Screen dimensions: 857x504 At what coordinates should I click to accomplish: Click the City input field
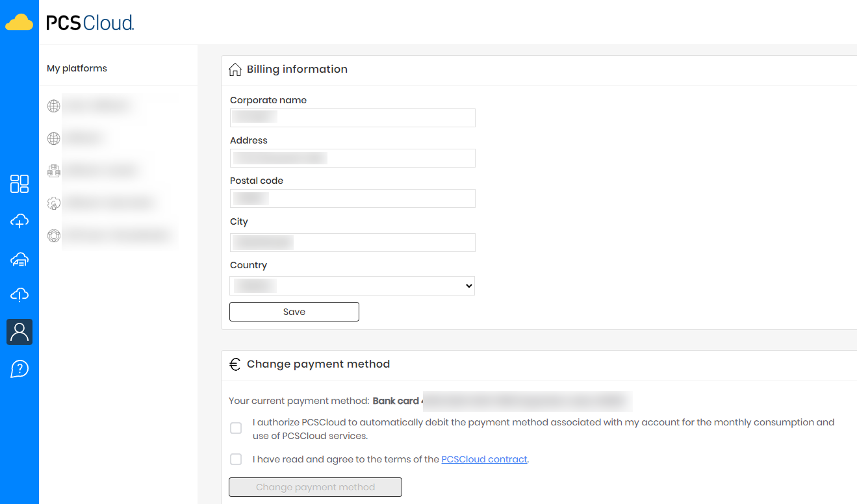point(352,242)
